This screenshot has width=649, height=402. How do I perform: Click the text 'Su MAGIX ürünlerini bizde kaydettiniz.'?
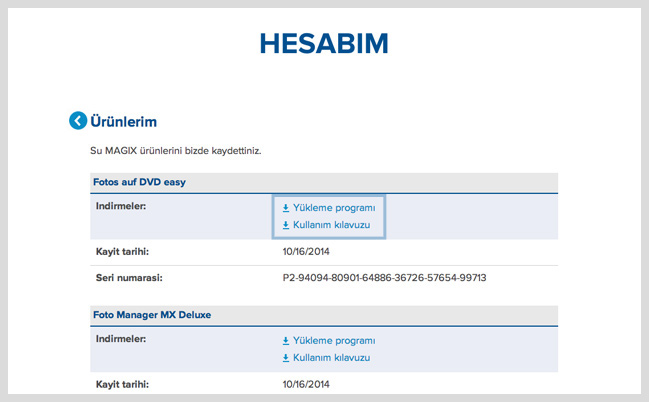[175, 151]
